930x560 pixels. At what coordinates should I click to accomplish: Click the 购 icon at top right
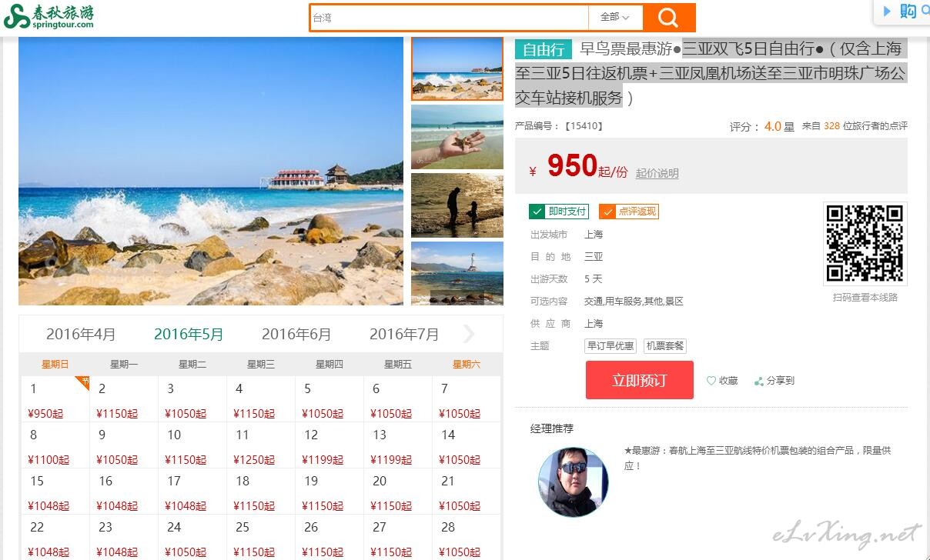click(908, 11)
